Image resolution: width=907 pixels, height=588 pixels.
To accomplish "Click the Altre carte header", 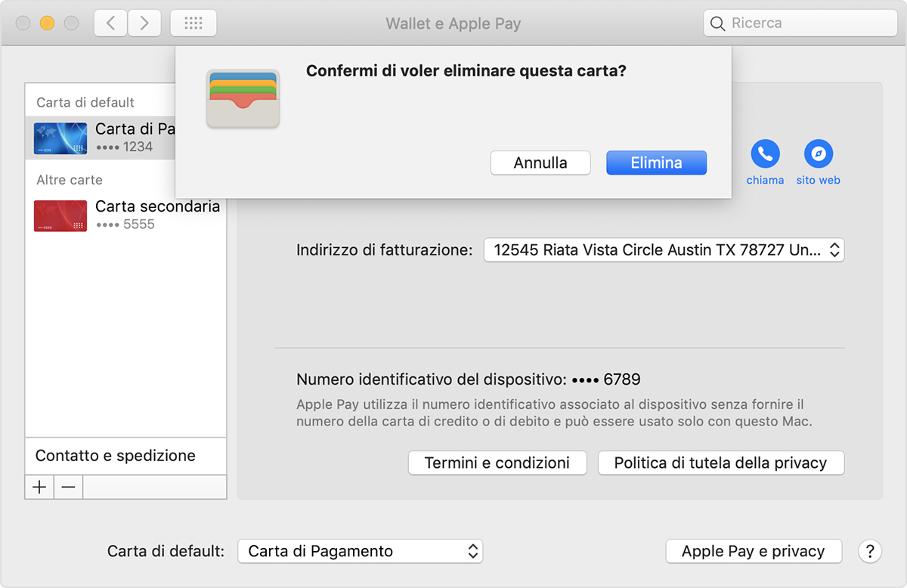I will coord(70,180).
